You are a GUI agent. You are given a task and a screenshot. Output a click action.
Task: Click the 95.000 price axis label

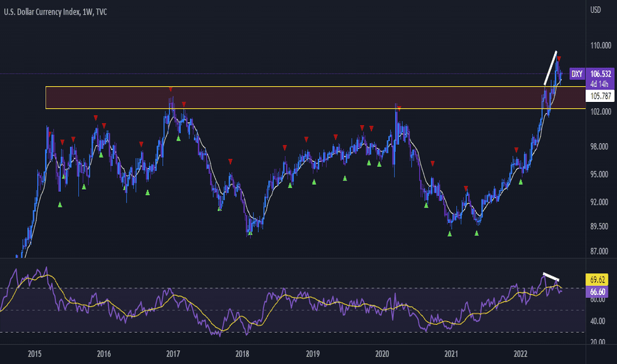point(599,174)
